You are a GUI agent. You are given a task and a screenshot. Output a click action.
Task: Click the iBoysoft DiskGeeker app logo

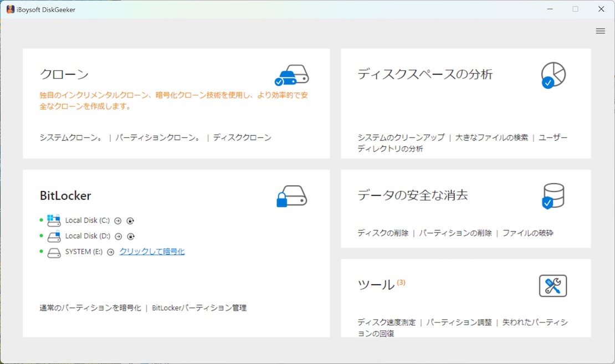click(x=10, y=9)
